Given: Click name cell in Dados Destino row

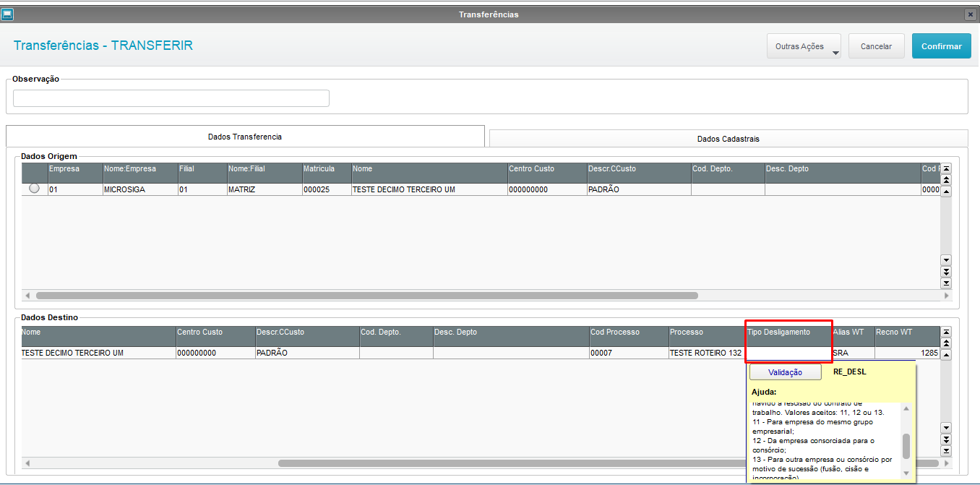Looking at the screenshot, I should (98, 353).
